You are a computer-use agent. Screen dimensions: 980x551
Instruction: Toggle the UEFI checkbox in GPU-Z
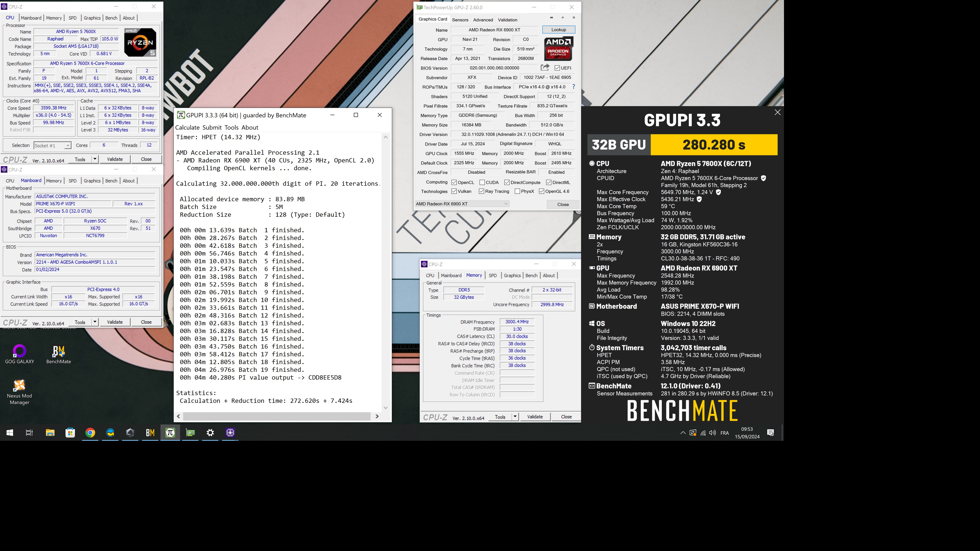point(557,68)
